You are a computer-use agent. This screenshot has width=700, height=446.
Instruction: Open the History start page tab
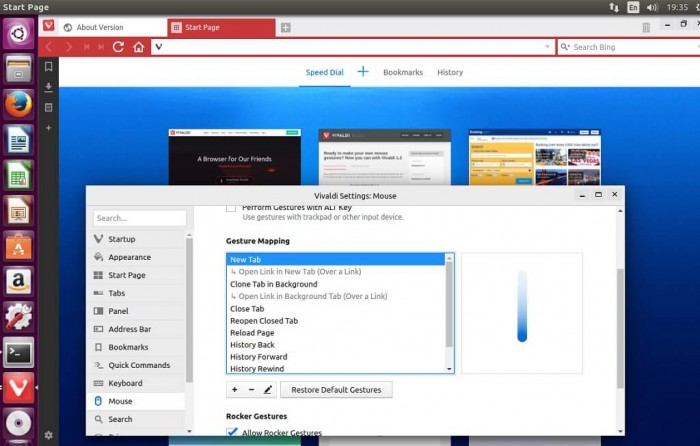(450, 72)
